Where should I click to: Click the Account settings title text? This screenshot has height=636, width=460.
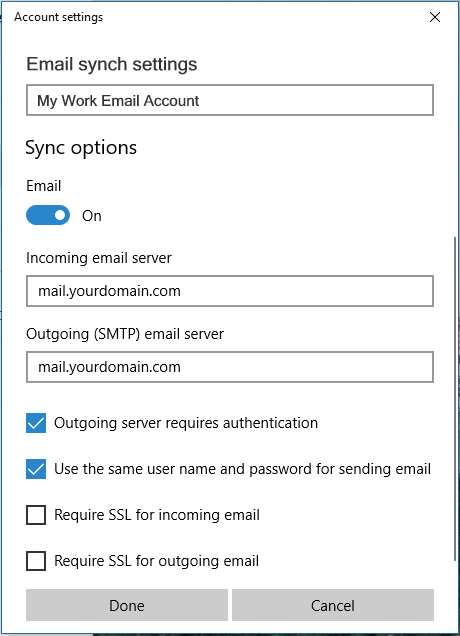click(58, 17)
